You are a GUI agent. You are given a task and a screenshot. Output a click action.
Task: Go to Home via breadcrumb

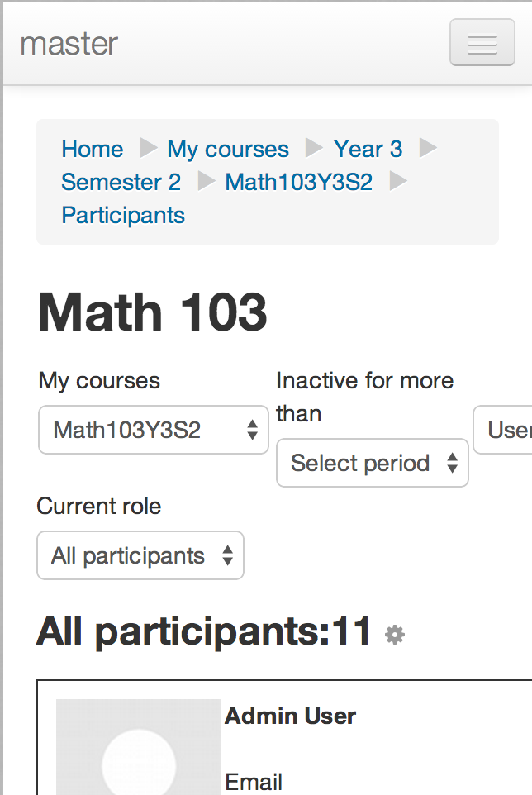(93, 149)
